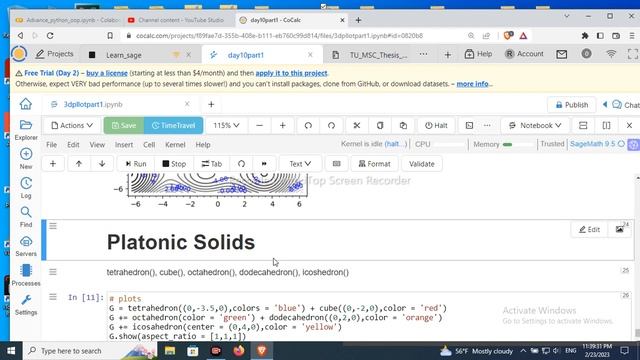This screenshot has width=640, height=360.
Task: Open the terminal shell icon next to Halt
Action: pos(469,125)
